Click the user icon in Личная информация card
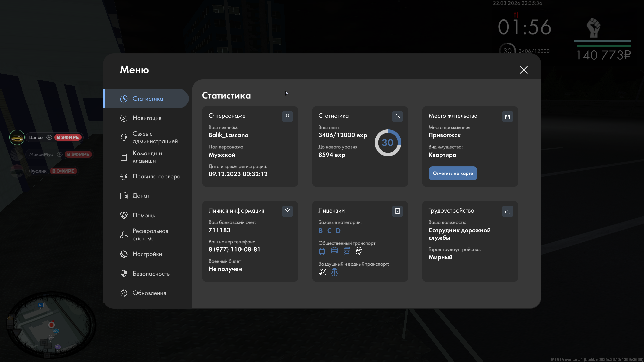The height and width of the screenshot is (362, 644). [287, 211]
